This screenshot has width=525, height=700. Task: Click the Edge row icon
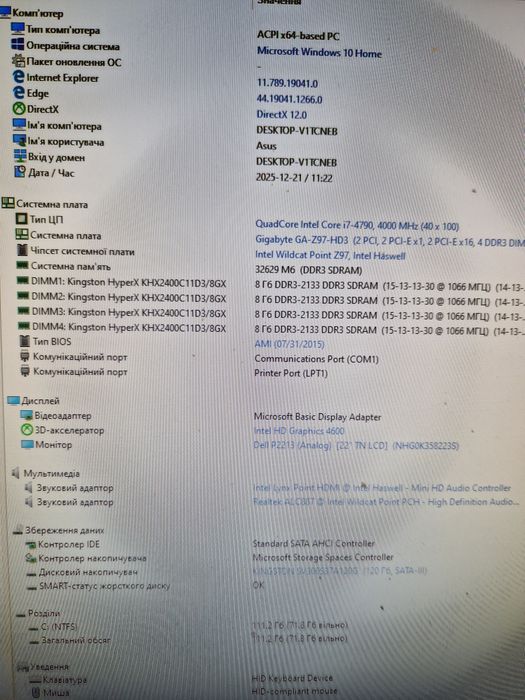[19, 92]
